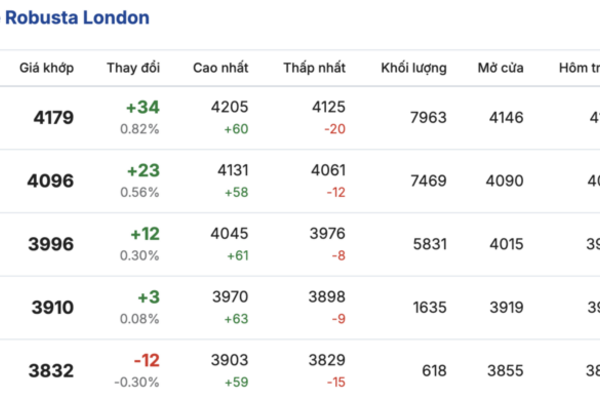The height and width of the screenshot is (400, 600).
Task: Select the 3996 matched price cell
Action: 53,244
